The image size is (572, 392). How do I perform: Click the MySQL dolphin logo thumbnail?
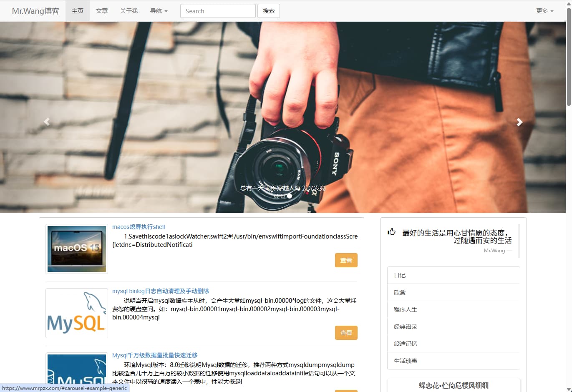pyautogui.click(x=76, y=313)
